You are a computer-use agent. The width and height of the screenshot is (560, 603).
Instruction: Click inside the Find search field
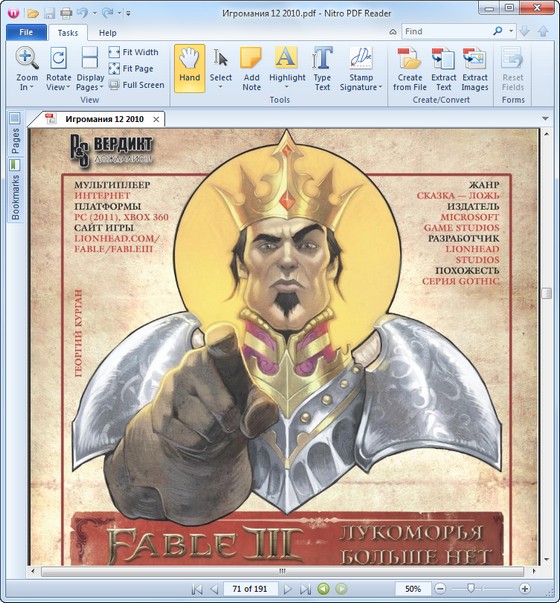pos(446,31)
